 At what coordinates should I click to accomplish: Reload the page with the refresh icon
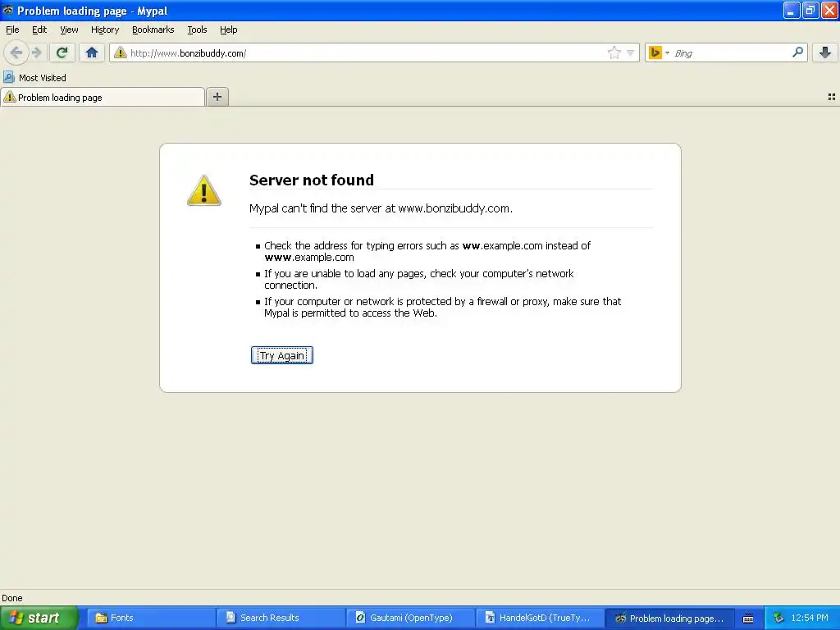tap(62, 52)
